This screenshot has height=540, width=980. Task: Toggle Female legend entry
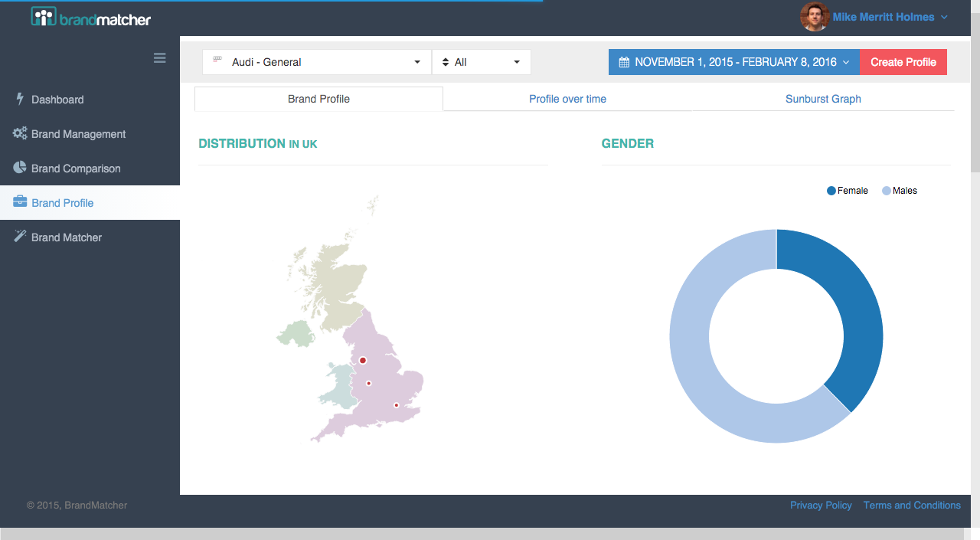pyautogui.click(x=848, y=191)
